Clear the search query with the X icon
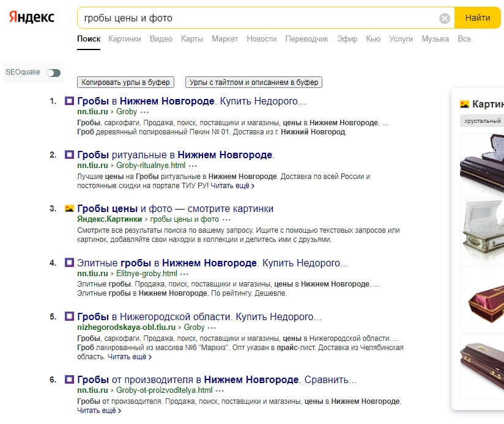 coord(445,18)
